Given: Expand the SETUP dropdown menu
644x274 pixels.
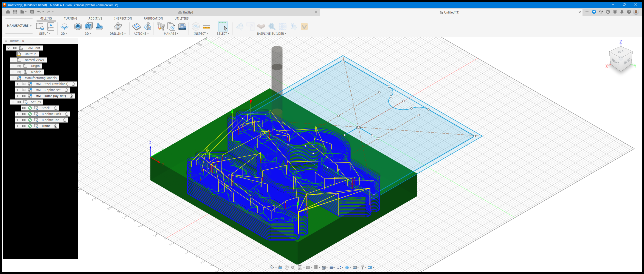Looking at the screenshot, I should 45,34.
